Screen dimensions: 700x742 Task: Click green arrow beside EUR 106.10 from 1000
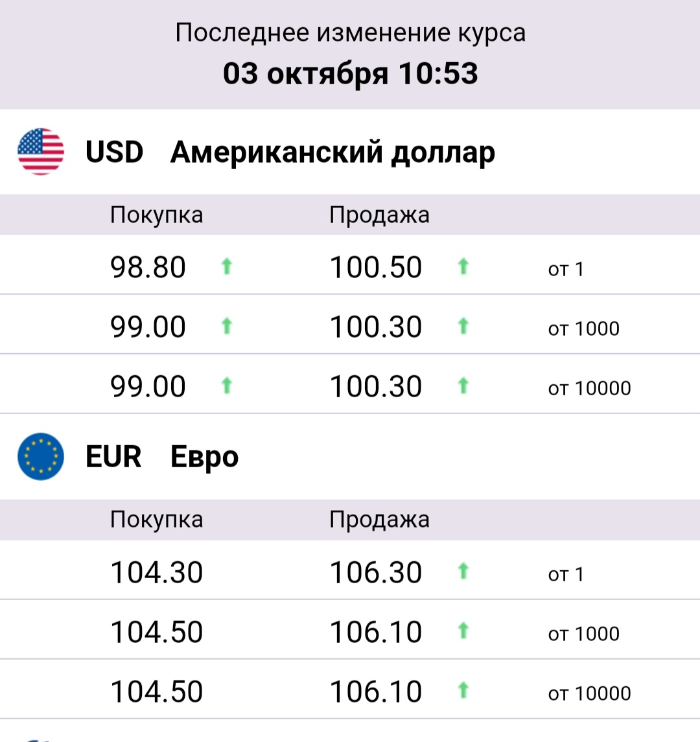pyautogui.click(x=463, y=631)
